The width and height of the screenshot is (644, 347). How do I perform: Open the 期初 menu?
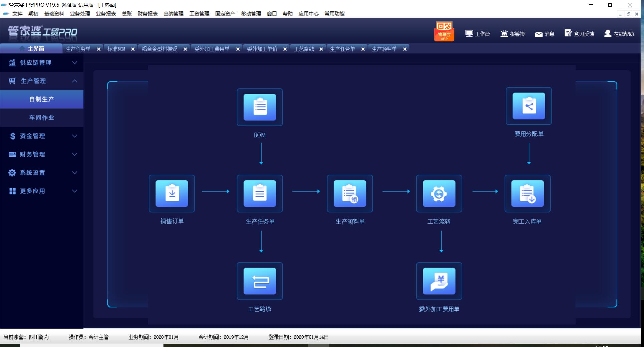[33, 14]
